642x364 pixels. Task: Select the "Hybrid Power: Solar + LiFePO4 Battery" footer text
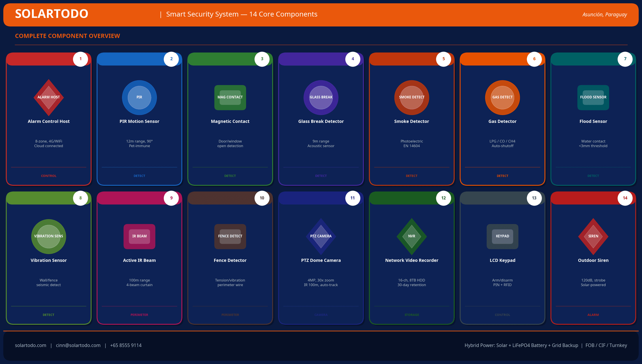coord(505,345)
